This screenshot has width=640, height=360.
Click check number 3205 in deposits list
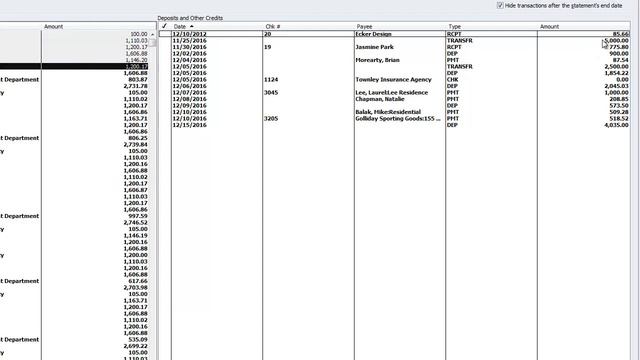271,119
